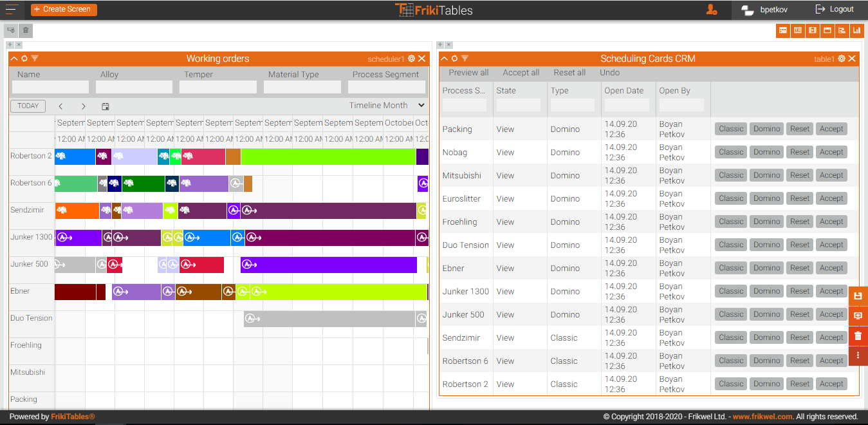Click the floating save icon on right edge
The height and width of the screenshot is (425, 868).
[858, 296]
